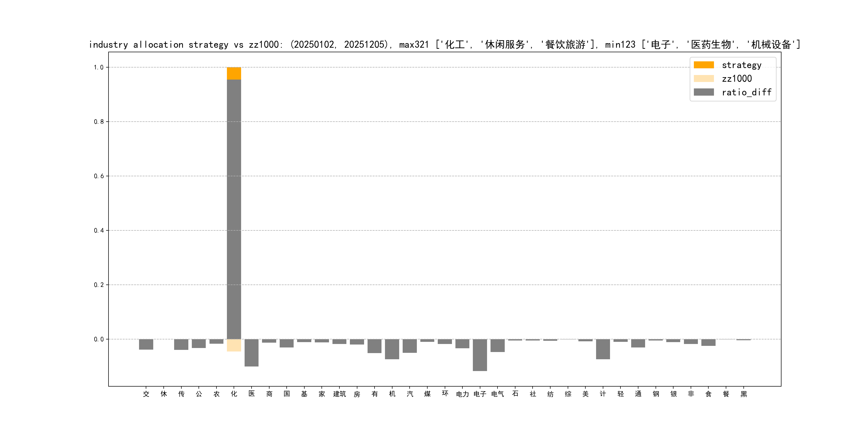Click the 1.0 y-axis tick label
The width and height of the screenshot is (868, 434).
pos(98,68)
